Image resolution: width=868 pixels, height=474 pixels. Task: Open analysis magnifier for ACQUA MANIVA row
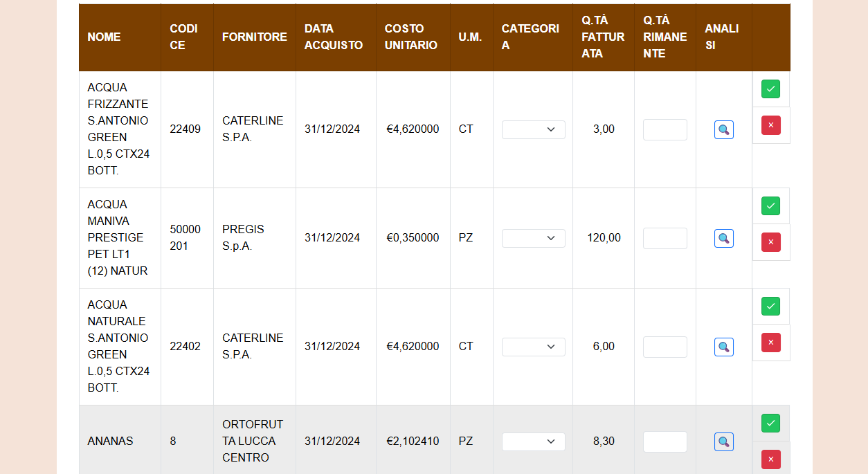point(723,238)
